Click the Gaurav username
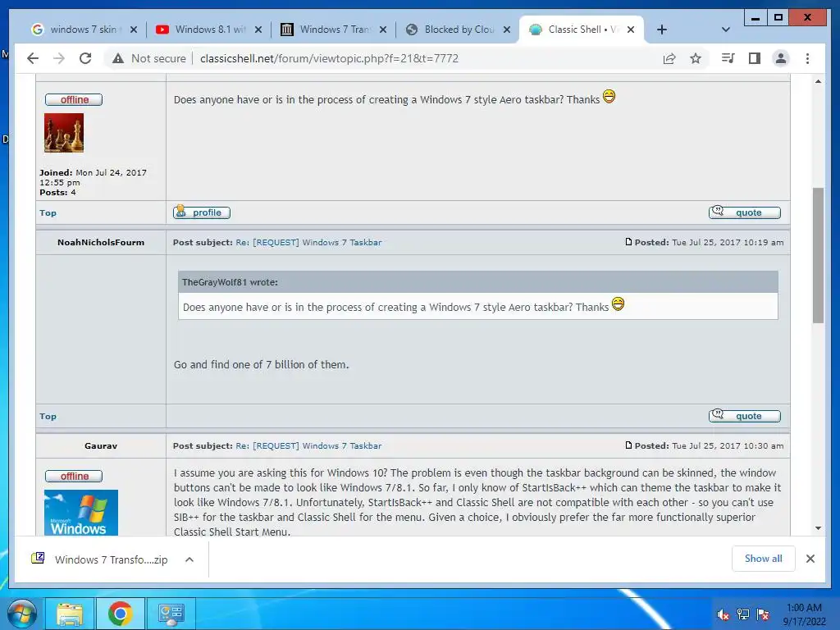 tap(101, 445)
